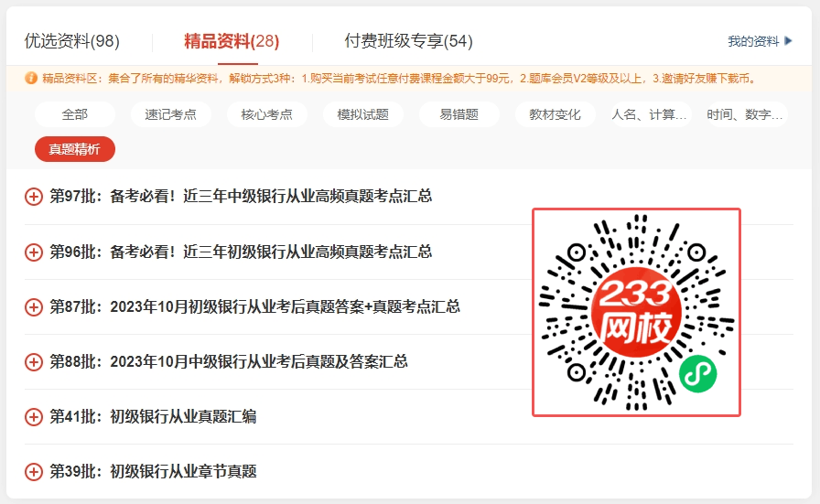Choose the 核心考点 filter
The height and width of the screenshot is (504, 820).
pyautogui.click(x=267, y=114)
